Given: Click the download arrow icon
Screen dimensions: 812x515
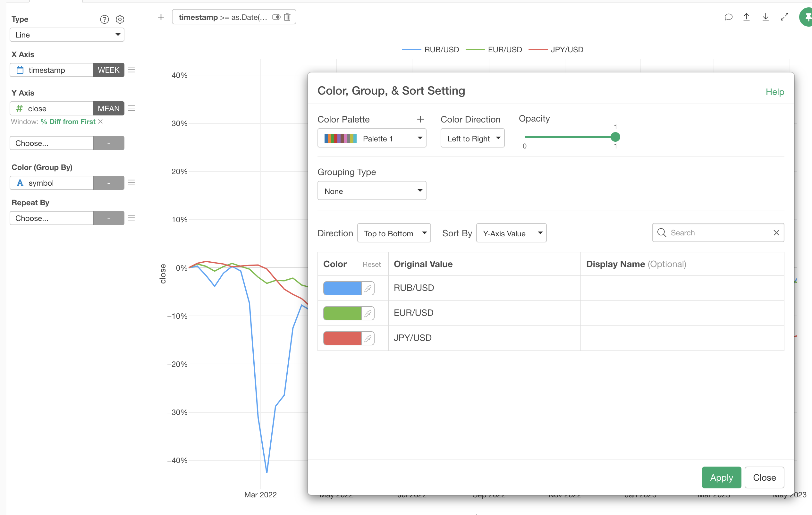Looking at the screenshot, I should pos(765,17).
